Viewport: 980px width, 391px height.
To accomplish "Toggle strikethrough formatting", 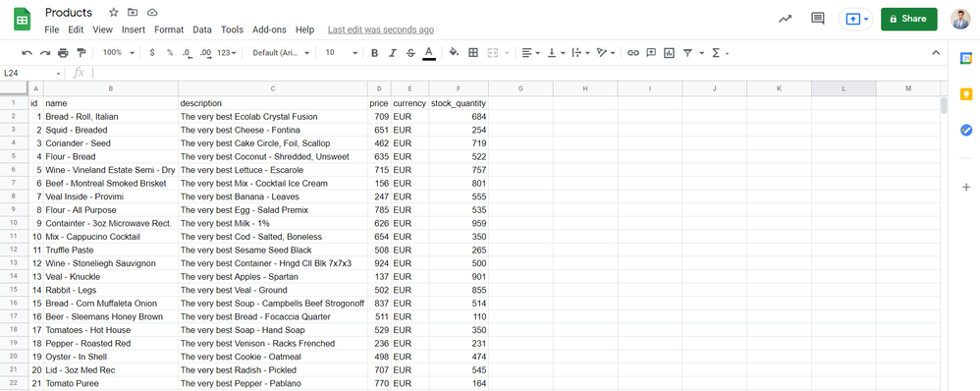I will point(410,53).
